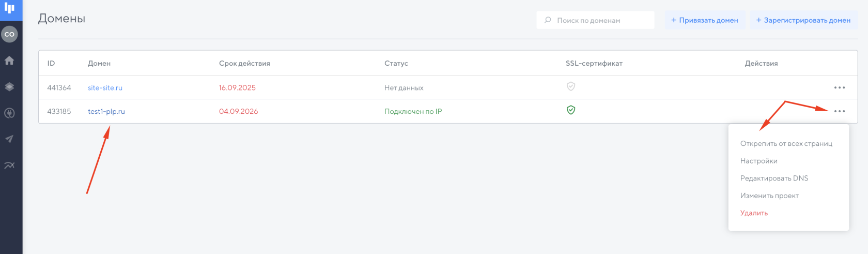The image size is (868, 254).
Task: Open the paper plane icon in sidebar
Action: pos(9,139)
